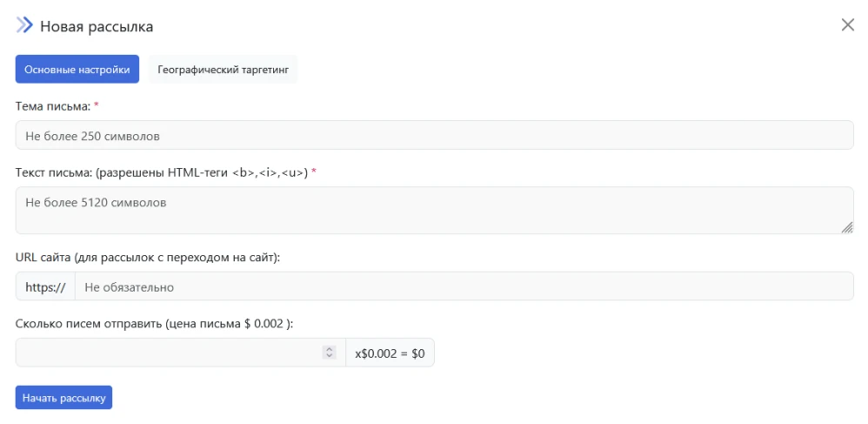Focus the Тема письма input field

click(434, 136)
